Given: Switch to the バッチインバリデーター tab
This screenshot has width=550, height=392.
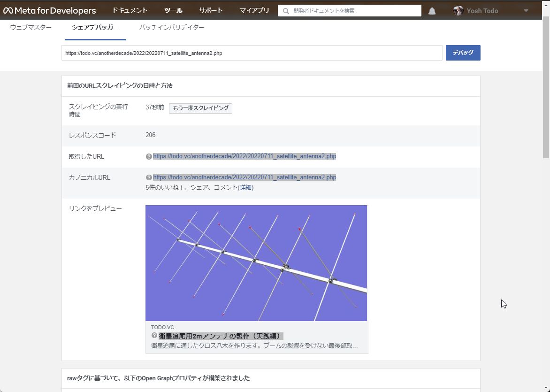Looking at the screenshot, I should (x=172, y=28).
